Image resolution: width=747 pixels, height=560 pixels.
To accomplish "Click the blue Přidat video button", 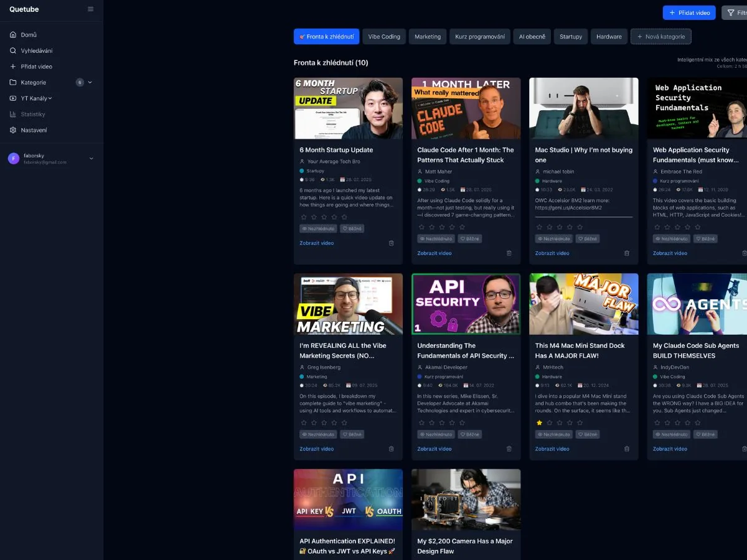I will (689, 12).
